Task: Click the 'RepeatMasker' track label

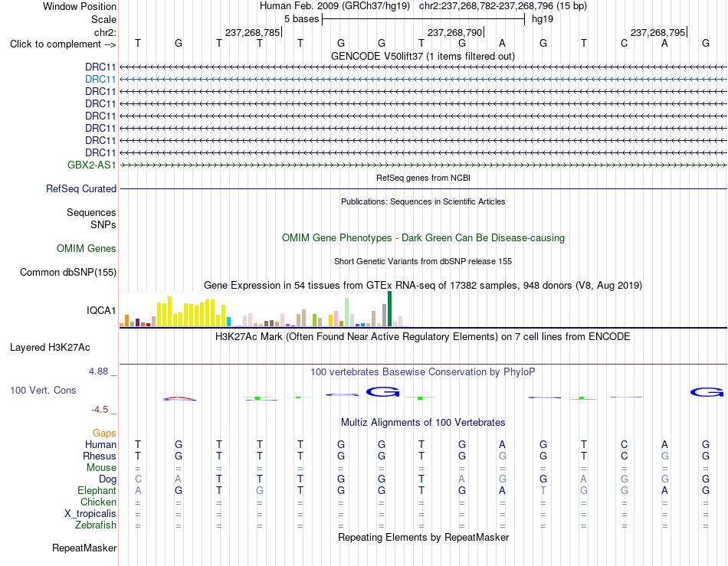Action: tap(84, 548)
